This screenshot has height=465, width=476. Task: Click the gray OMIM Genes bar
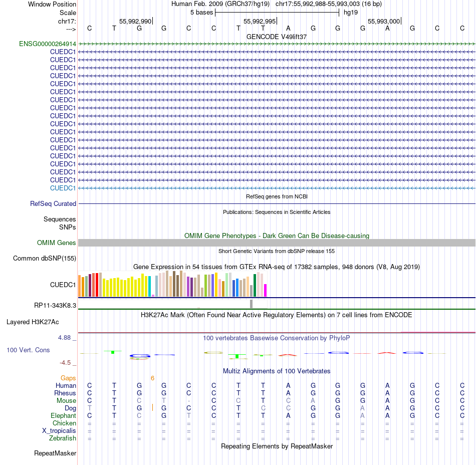pos(277,243)
